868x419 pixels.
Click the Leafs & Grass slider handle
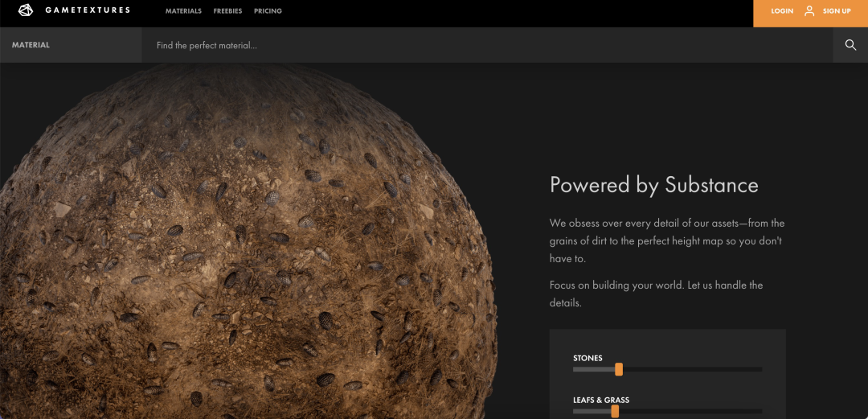(x=615, y=411)
